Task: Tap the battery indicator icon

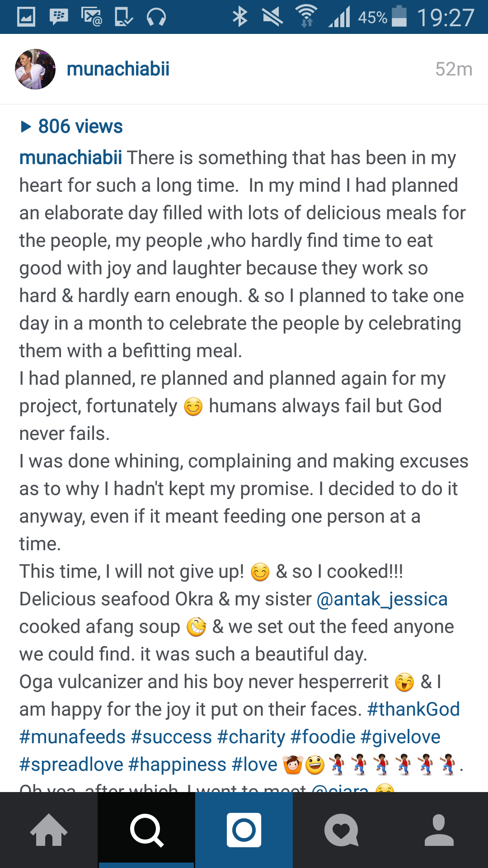Action: click(x=399, y=16)
